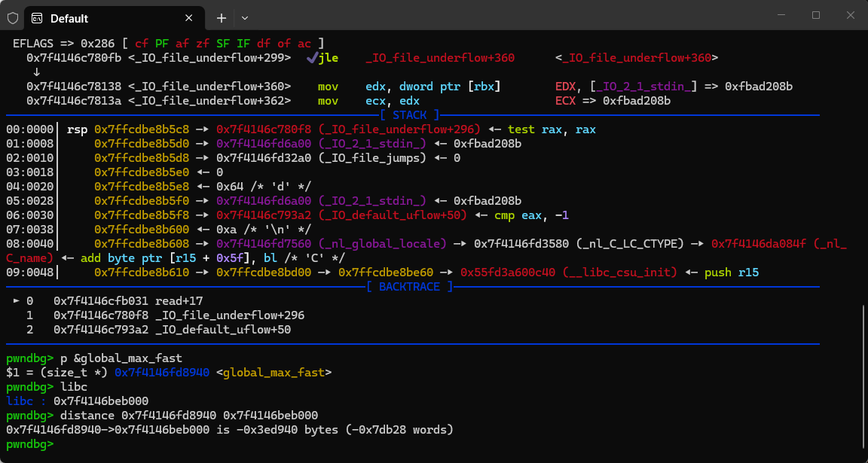The image size is (868, 463).
Task: Click blue address 0x7f4146fd8940 in $1 output
Action: pyautogui.click(x=162, y=373)
